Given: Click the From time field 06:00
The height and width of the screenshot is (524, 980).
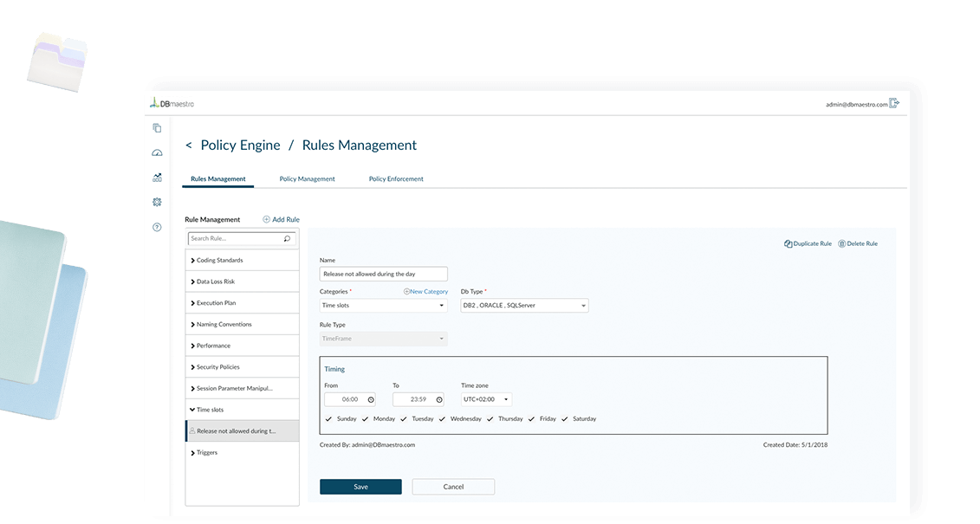Looking at the screenshot, I should 350,399.
